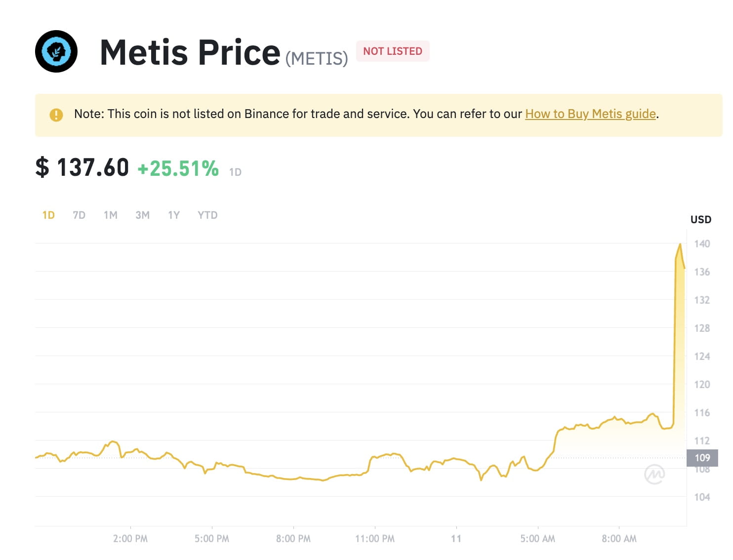Keep the 1D range selected
This screenshot has height=560, width=733.
tap(48, 215)
